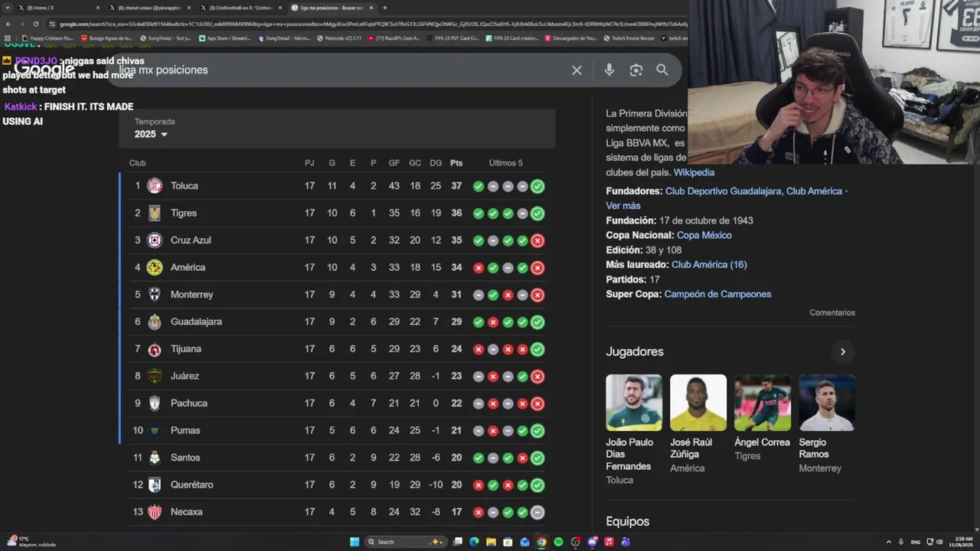Viewport: 980px width, 551px height.
Task: Open João Paulo Dias Fernandes player photo
Action: click(634, 403)
